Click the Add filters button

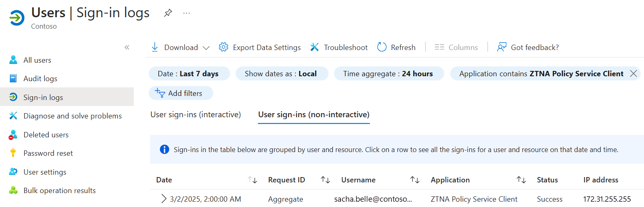[181, 93]
